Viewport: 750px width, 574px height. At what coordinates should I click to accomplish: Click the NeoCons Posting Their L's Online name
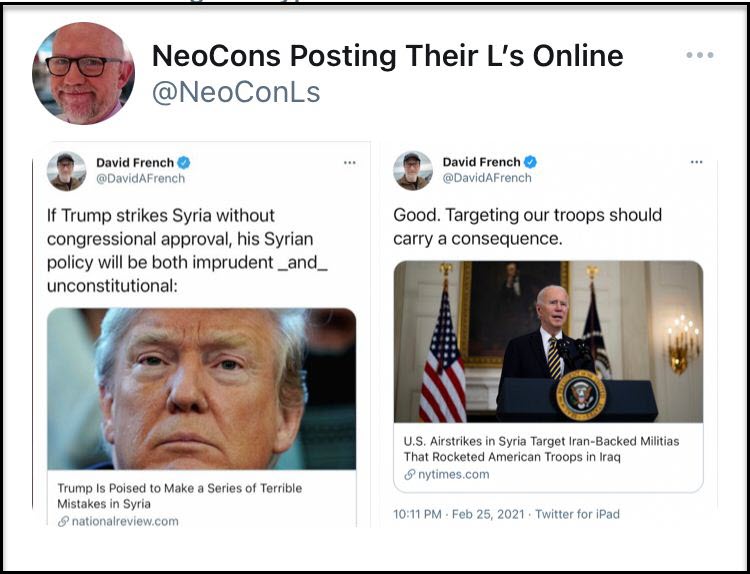pyautogui.click(x=387, y=55)
